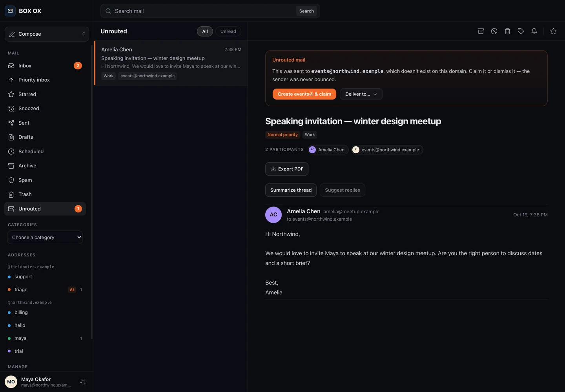Viewport: 565px width, 392px height.
Task: Click the Normal priority tag
Action: pyautogui.click(x=282, y=135)
